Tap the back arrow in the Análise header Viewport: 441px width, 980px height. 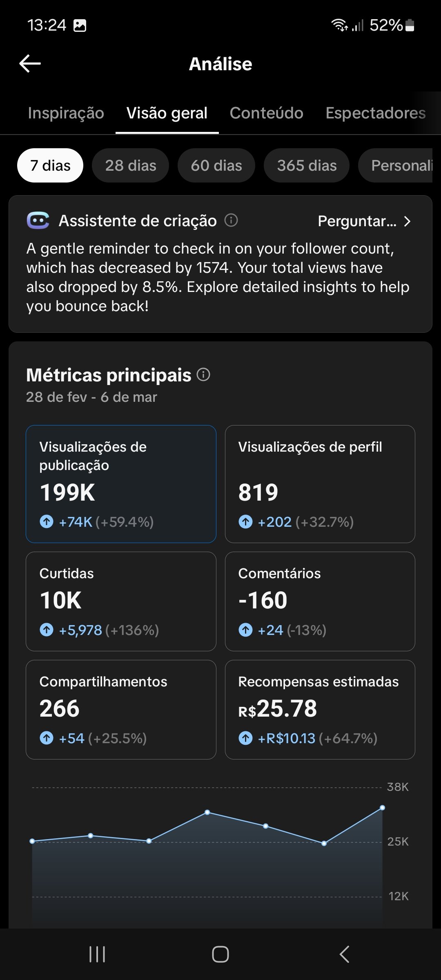30,64
